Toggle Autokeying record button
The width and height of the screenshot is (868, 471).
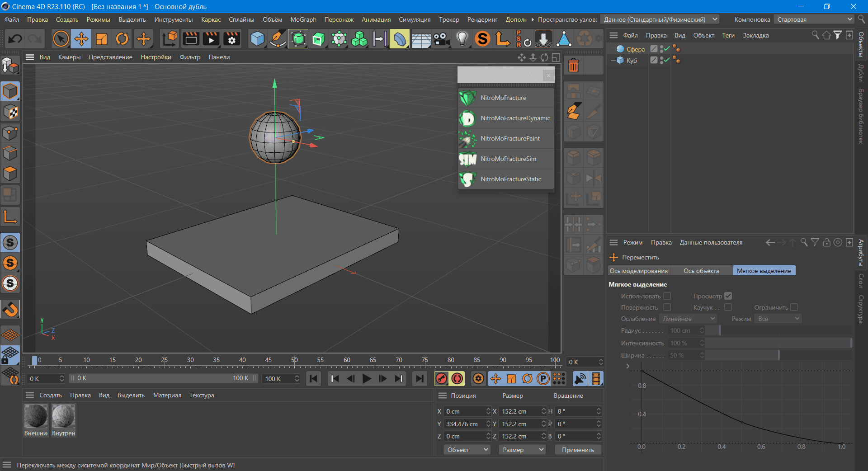(x=458, y=378)
